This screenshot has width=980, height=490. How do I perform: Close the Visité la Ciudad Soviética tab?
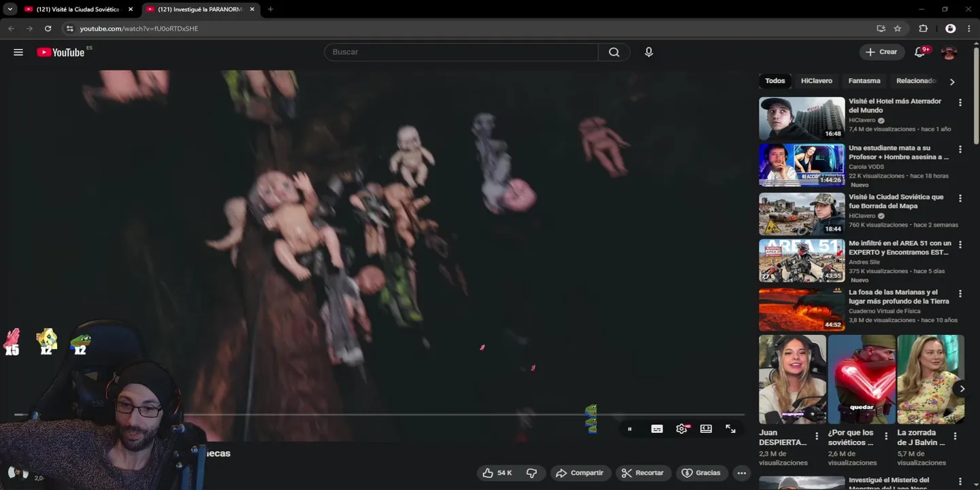coord(131,10)
